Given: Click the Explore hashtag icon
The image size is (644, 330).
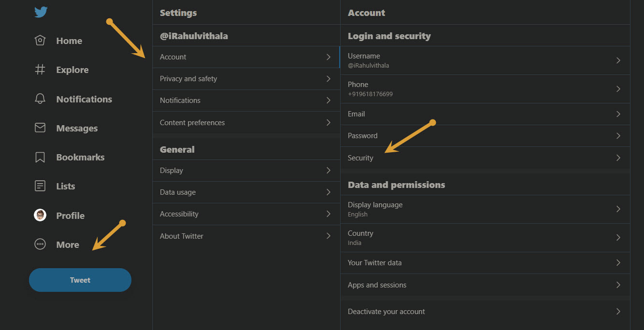Looking at the screenshot, I should [x=40, y=70].
